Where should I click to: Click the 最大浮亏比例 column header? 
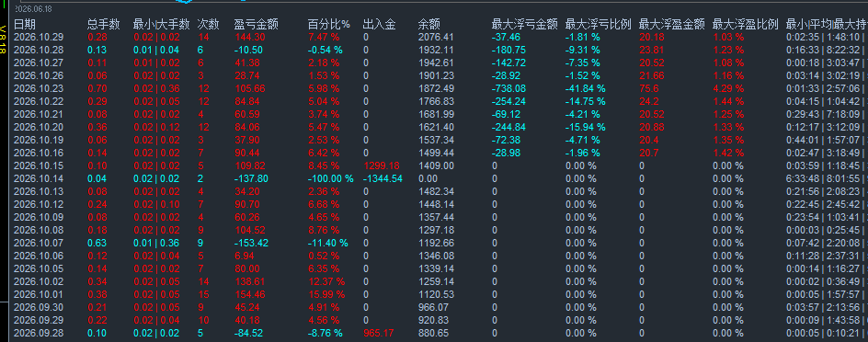click(599, 24)
